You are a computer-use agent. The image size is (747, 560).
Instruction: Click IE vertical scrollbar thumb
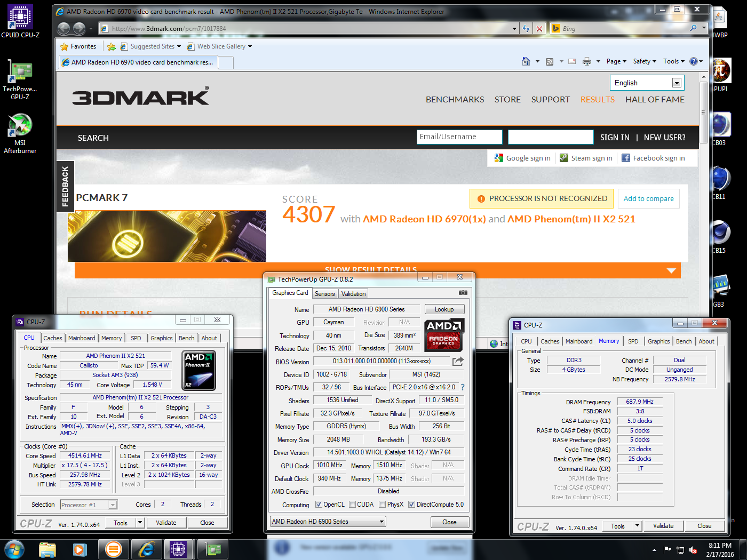coord(703,113)
